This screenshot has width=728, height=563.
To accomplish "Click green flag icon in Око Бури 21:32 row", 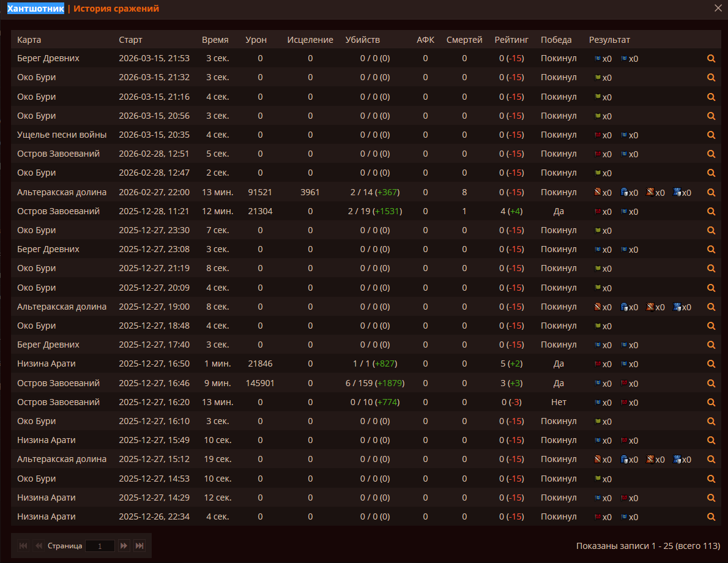I will tap(598, 78).
